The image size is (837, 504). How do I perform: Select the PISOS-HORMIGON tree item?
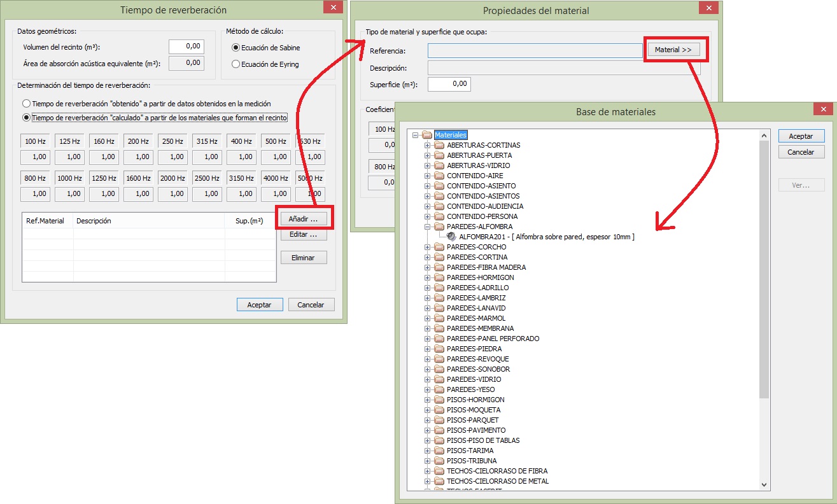pyautogui.click(x=475, y=400)
